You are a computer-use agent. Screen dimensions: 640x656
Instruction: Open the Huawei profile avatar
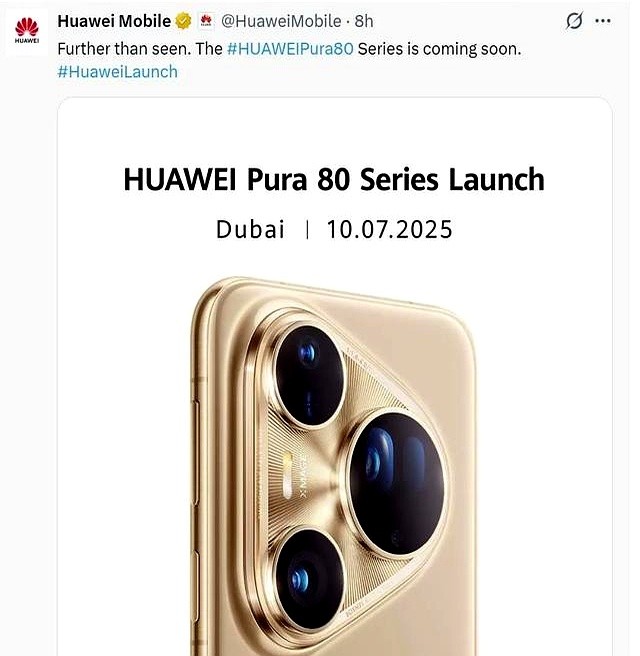point(27,32)
